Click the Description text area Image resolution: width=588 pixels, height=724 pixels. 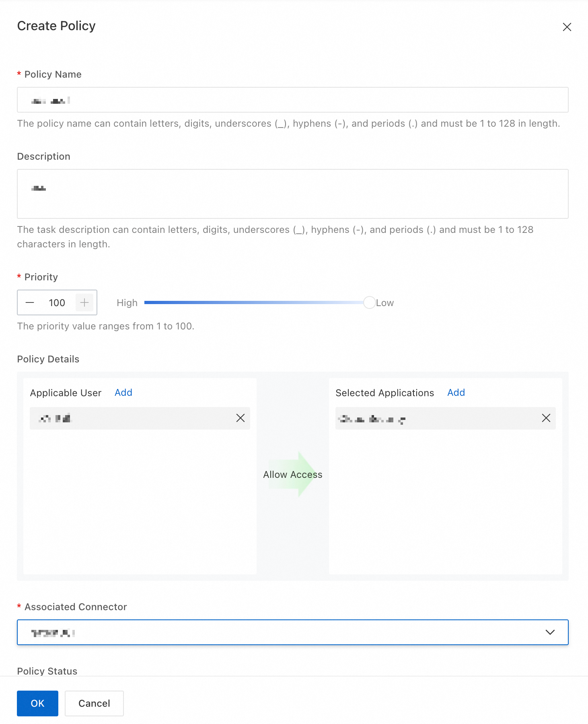pos(292,194)
